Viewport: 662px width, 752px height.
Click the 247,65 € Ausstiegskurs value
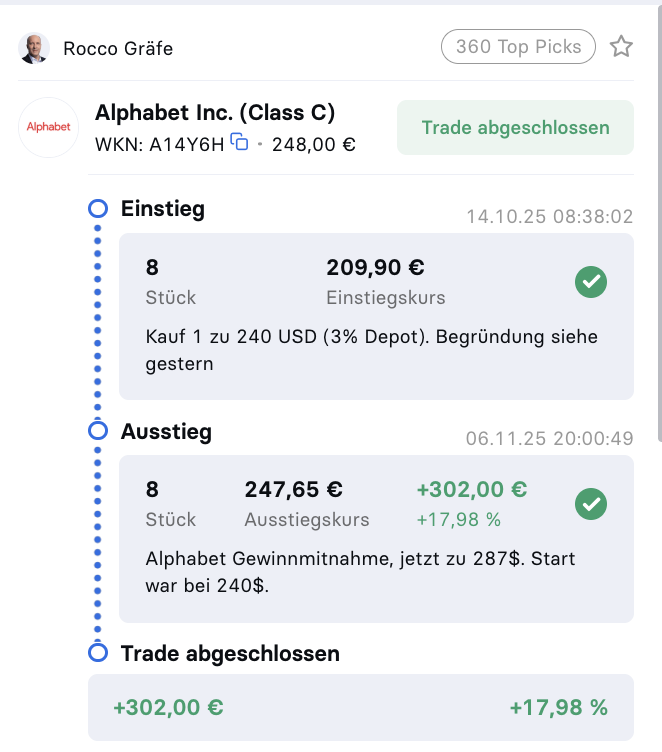pyautogui.click(x=294, y=490)
